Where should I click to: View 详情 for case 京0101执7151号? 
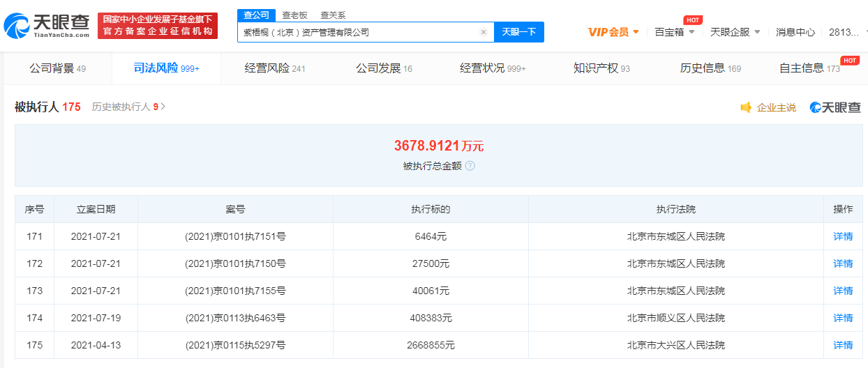(x=843, y=236)
